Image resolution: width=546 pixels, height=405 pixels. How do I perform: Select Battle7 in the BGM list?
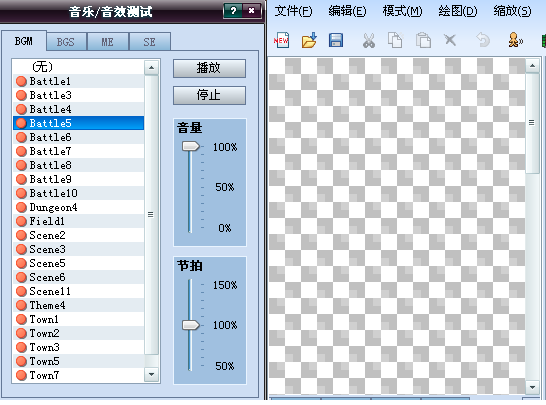coord(78,151)
